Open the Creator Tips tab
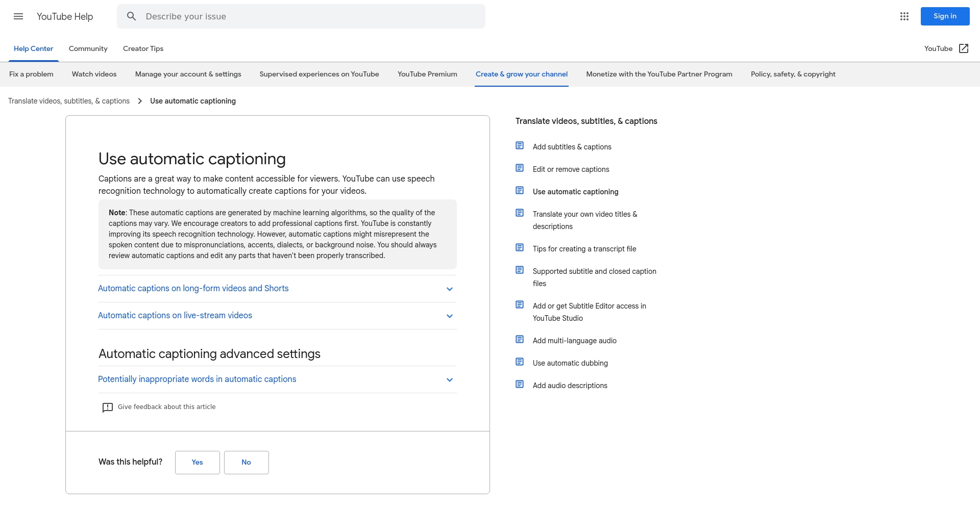 143,48
